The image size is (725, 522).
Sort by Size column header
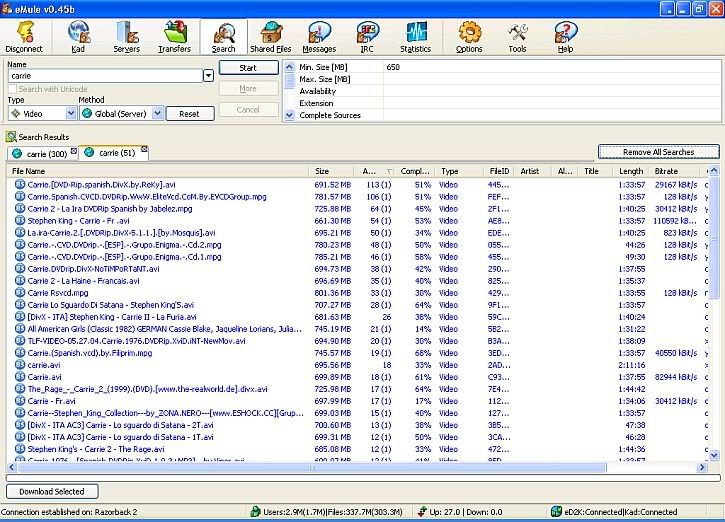tap(331, 171)
